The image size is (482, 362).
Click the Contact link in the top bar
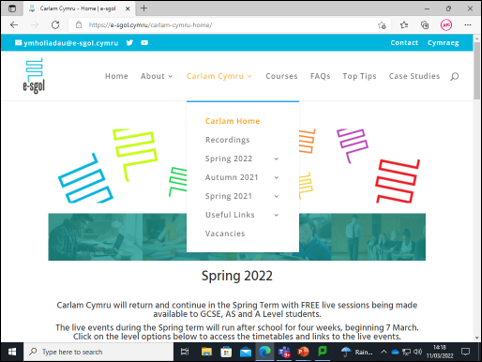click(404, 43)
